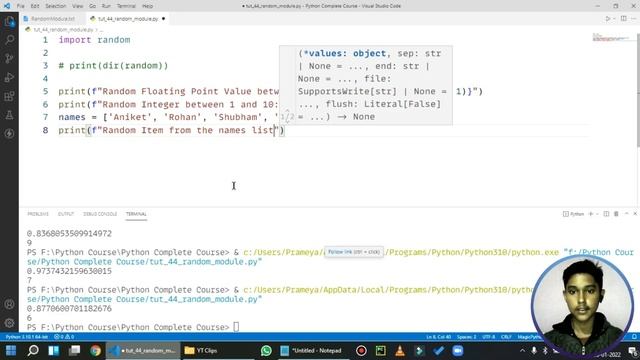640x360 pixels.
Task: Open Windows taskbar search
Action: point(33,351)
